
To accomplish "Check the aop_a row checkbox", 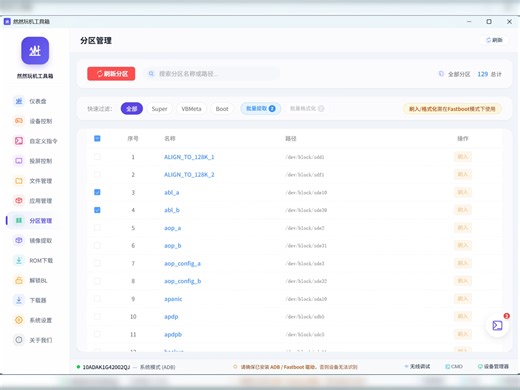I will click(97, 228).
